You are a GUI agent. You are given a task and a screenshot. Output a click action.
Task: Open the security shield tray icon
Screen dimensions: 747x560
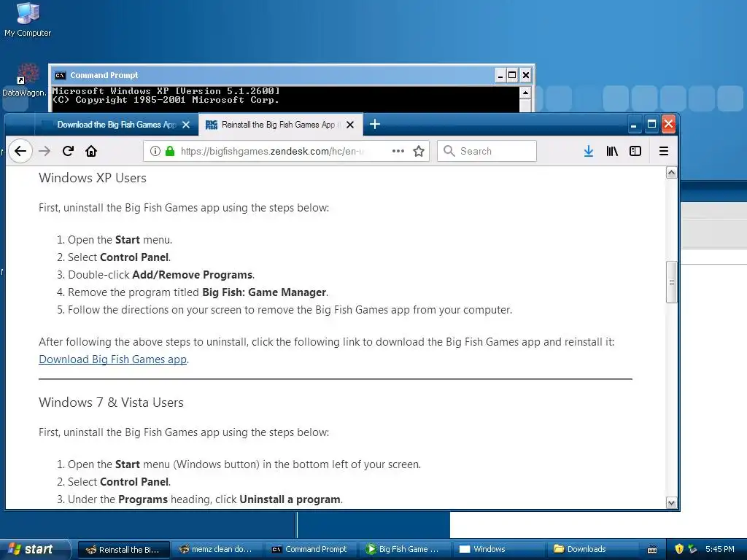coord(679,549)
